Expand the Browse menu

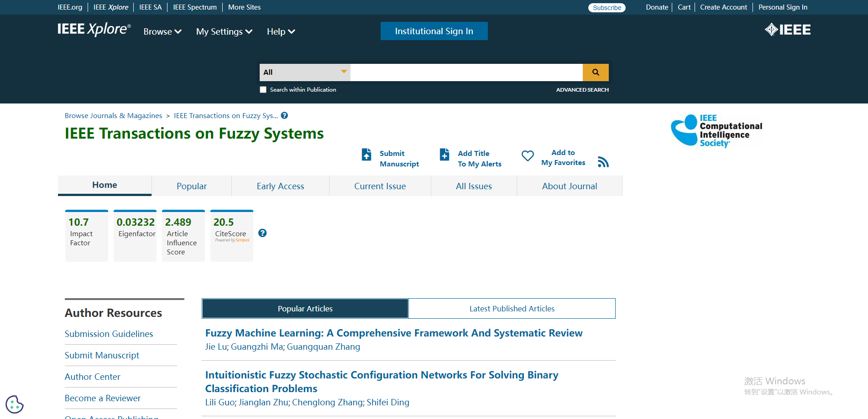tap(162, 31)
